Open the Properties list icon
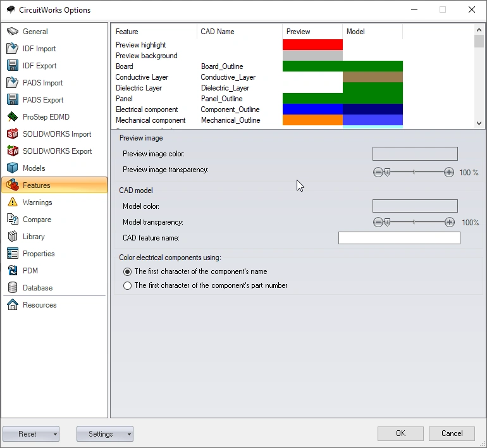The width and height of the screenshot is (487, 448). point(13,254)
